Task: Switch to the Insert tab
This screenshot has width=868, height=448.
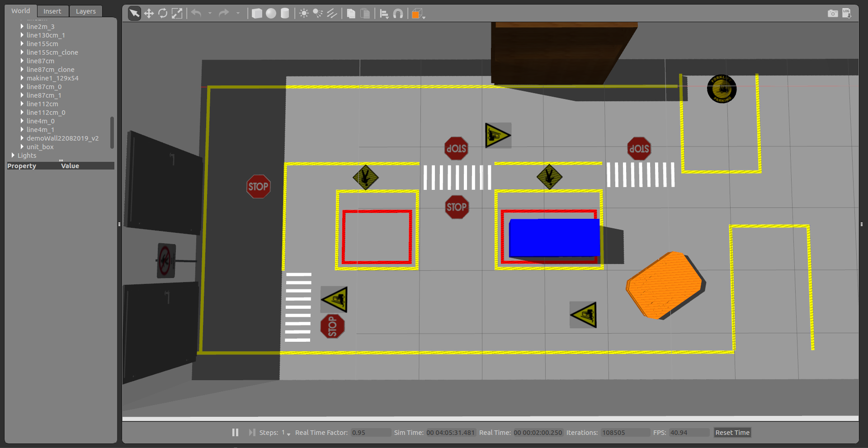Action: (x=52, y=11)
